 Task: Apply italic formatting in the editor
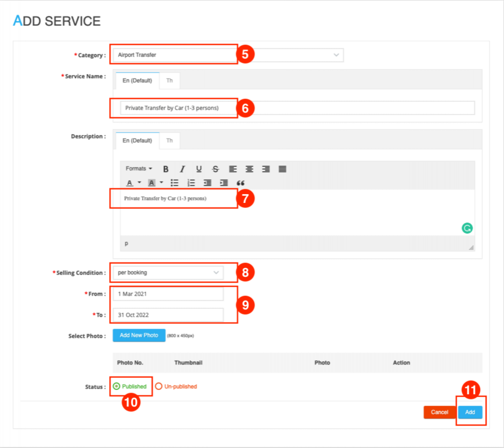click(182, 169)
